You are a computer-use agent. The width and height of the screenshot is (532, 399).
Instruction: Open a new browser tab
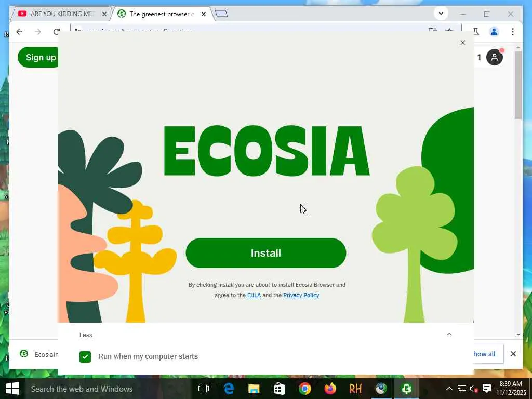[221, 14]
